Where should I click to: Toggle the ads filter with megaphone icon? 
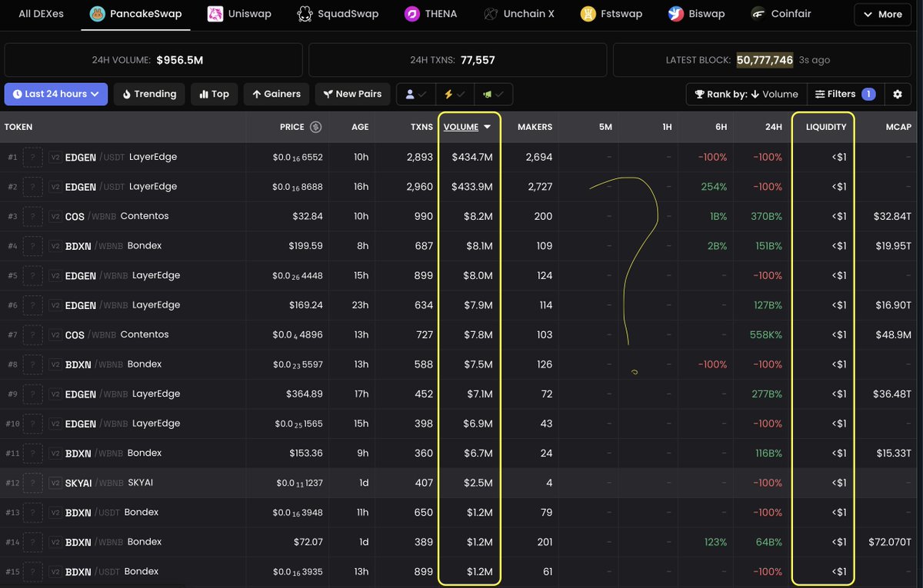click(493, 94)
